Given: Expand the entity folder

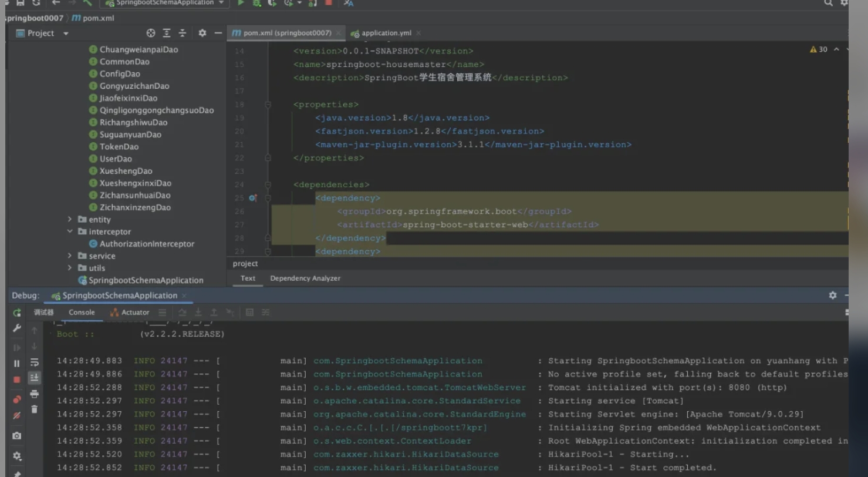Looking at the screenshot, I should tap(70, 219).
